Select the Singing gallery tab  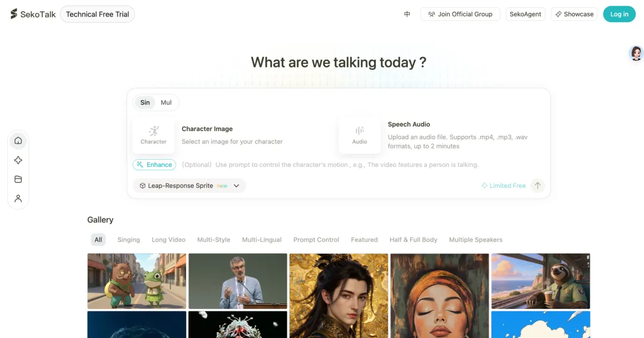coord(129,240)
